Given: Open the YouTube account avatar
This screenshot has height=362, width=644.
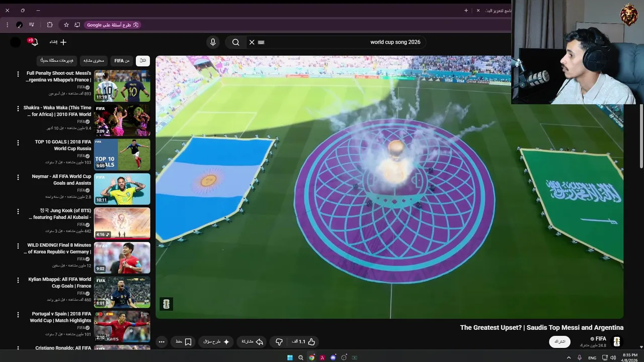Looking at the screenshot, I should 16,42.
